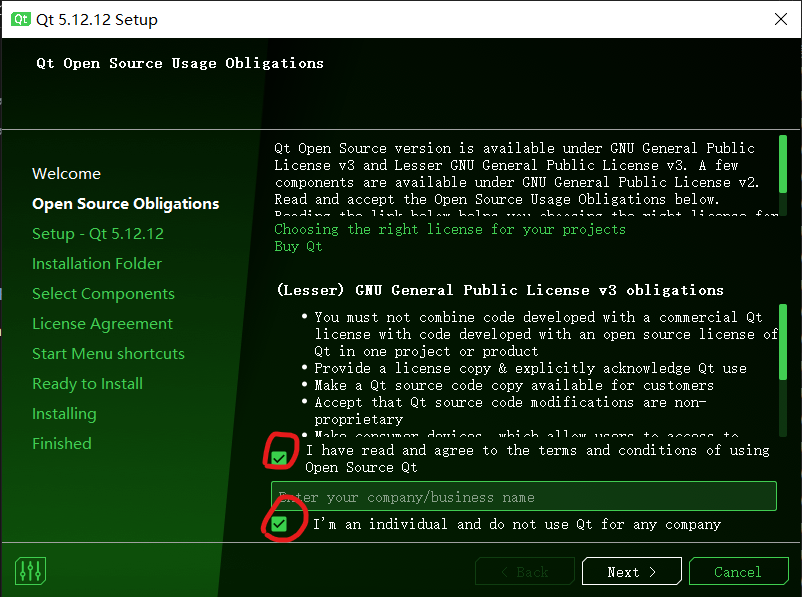Click the obligations list scrollbar

click(783, 342)
